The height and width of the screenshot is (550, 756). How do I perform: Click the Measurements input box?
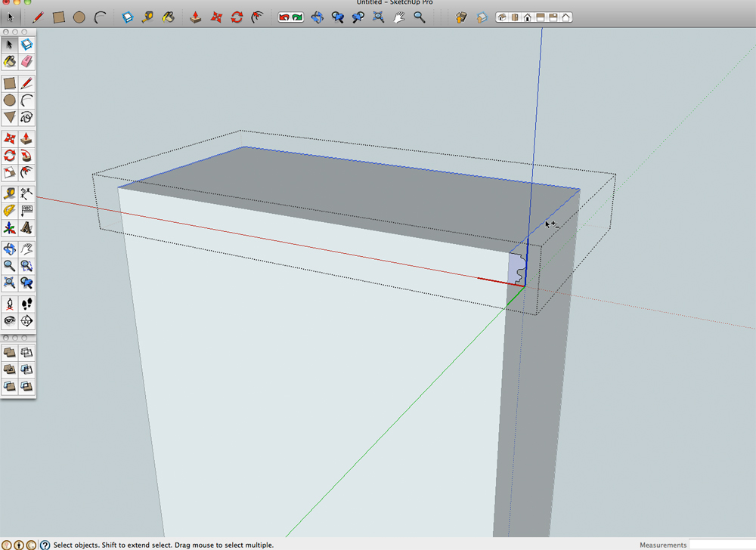(x=722, y=544)
